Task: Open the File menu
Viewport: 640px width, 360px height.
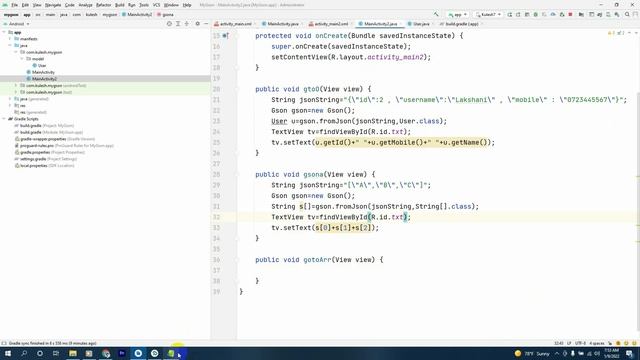Action: pos(15,5)
